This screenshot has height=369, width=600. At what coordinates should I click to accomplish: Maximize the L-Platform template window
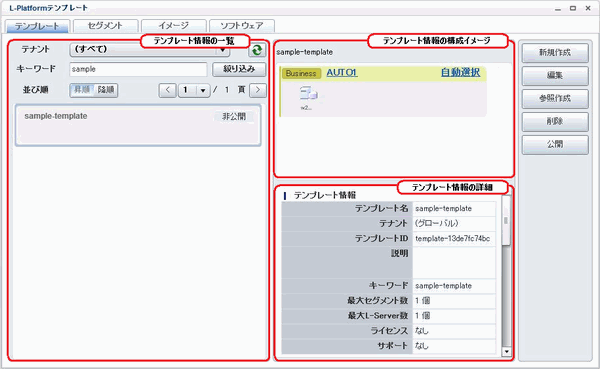click(573, 8)
